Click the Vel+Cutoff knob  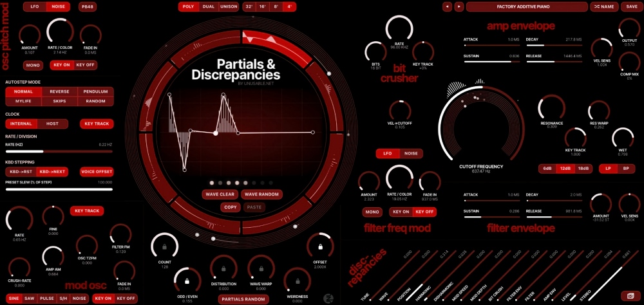[400, 111]
